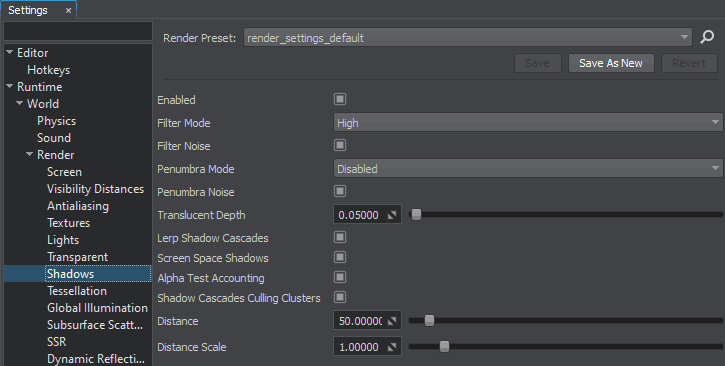
Task: Open the Global Illumination settings
Action: point(97,308)
